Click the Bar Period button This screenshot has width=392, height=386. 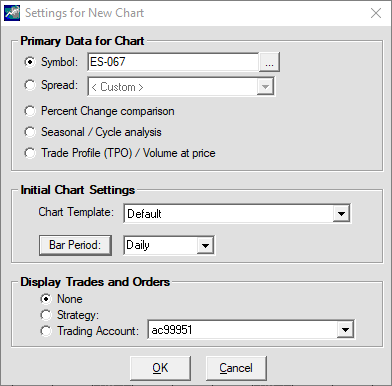click(x=75, y=245)
